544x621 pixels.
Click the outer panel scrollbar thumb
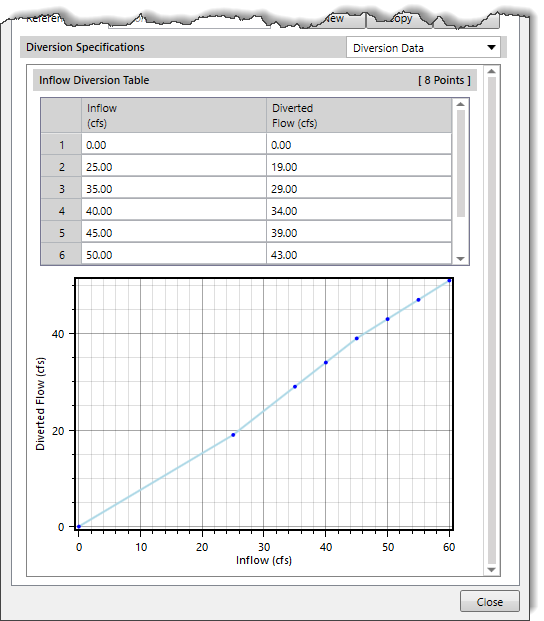pos(492,320)
